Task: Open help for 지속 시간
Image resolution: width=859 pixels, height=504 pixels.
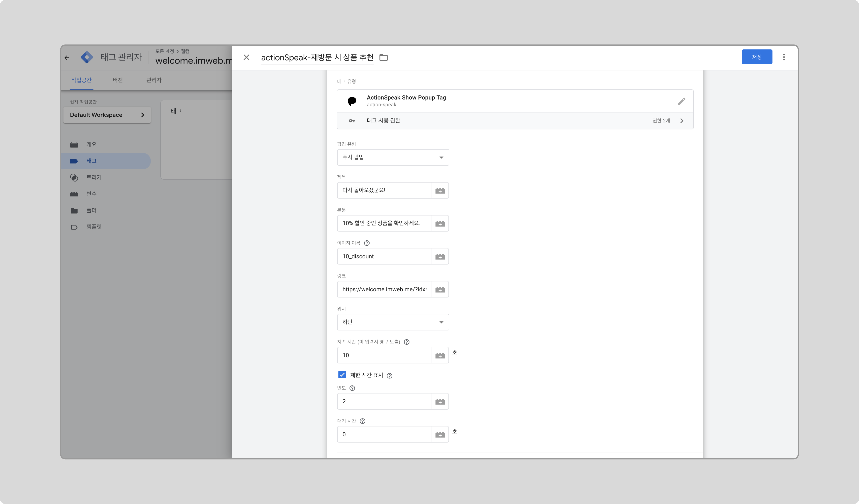Action: click(x=407, y=342)
